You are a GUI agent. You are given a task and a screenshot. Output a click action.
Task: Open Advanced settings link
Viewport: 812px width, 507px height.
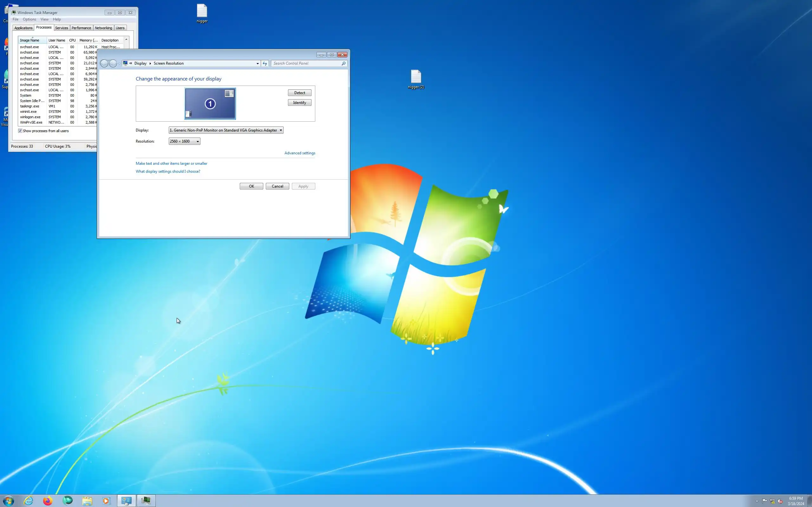pos(300,153)
